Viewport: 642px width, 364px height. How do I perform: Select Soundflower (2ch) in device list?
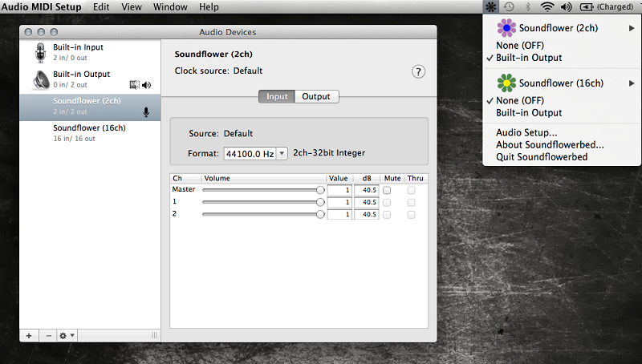pyautogui.click(x=90, y=107)
